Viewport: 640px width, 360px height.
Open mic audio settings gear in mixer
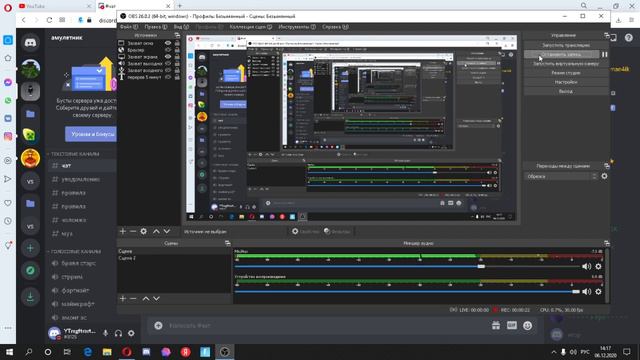pyautogui.click(x=598, y=267)
